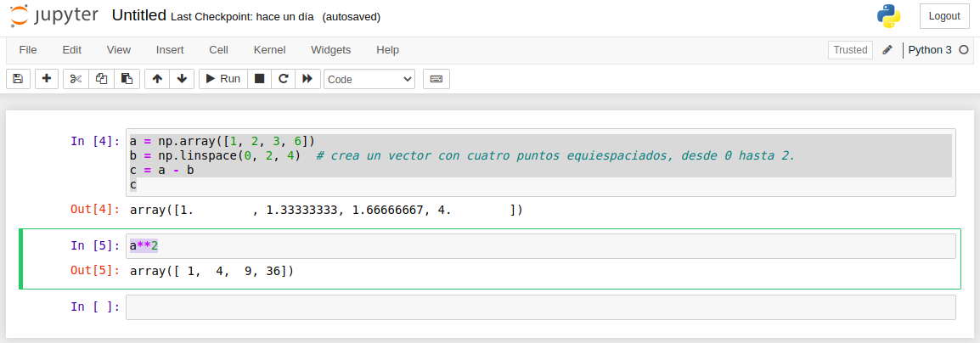The height and width of the screenshot is (343, 980).
Task: Cut selected cells with scissors icon
Action: (76, 79)
